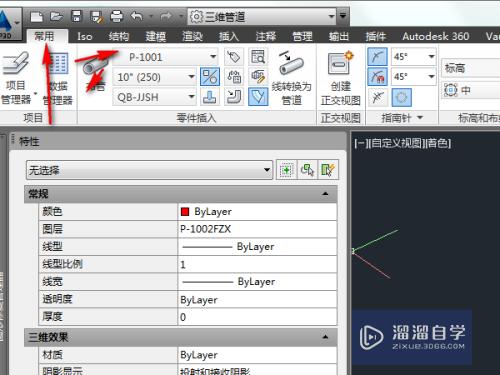Toggle the compass circle display button
Image resolution: width=500 pixels, height=375 pixels.
[401, 97]
